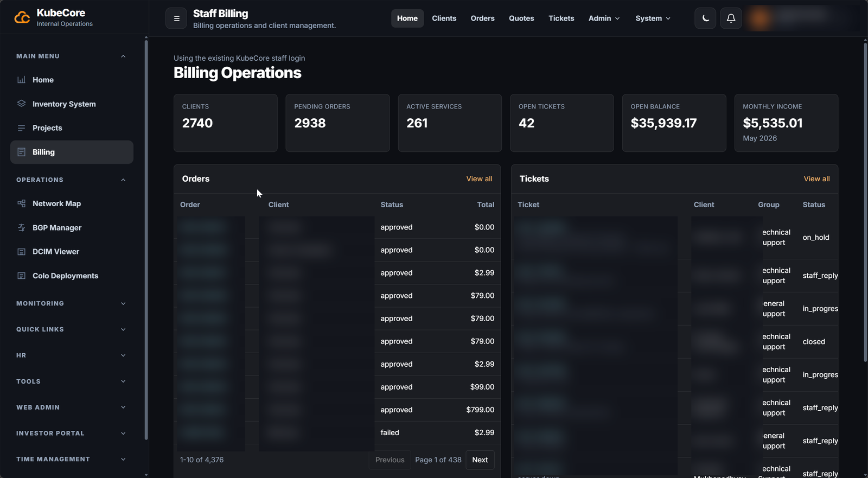Expand the HR section
This screenshot has height=478, width=868.
point(123,355)
